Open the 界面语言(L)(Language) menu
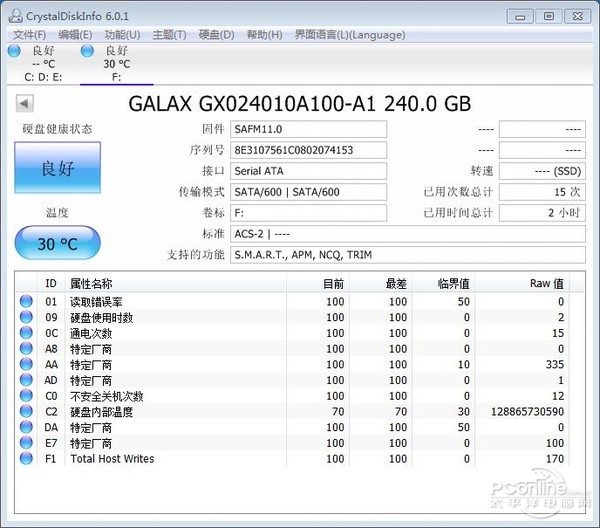Screen dimensions: 600x528 click(350, 35)
